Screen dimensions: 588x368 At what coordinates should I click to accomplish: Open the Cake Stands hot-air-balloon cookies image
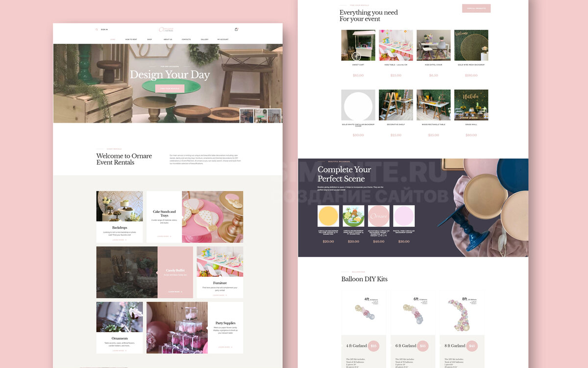click(x=213, y=217)
